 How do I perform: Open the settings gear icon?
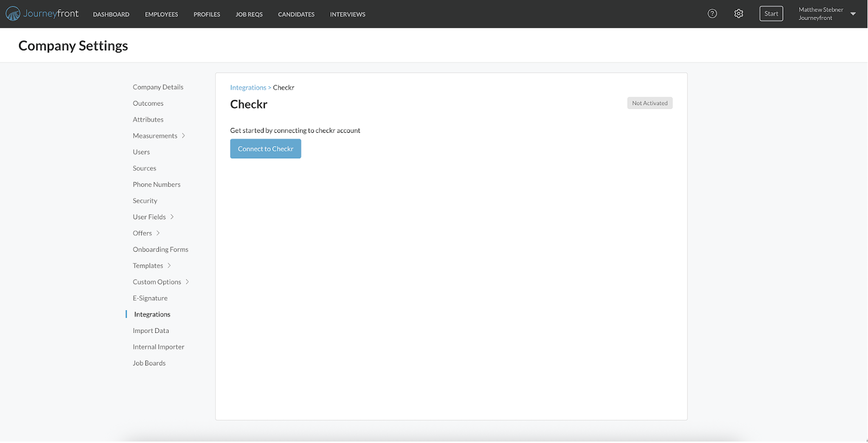(x=738, y=14)
